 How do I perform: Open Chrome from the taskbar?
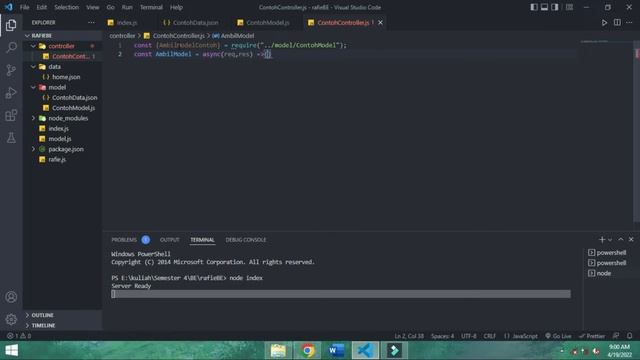[307, 351]
